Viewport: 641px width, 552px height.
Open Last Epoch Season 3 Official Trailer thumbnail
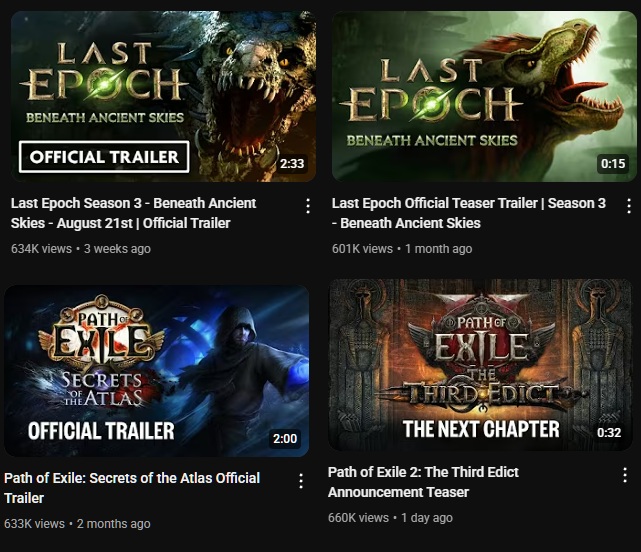pos(163,96)
